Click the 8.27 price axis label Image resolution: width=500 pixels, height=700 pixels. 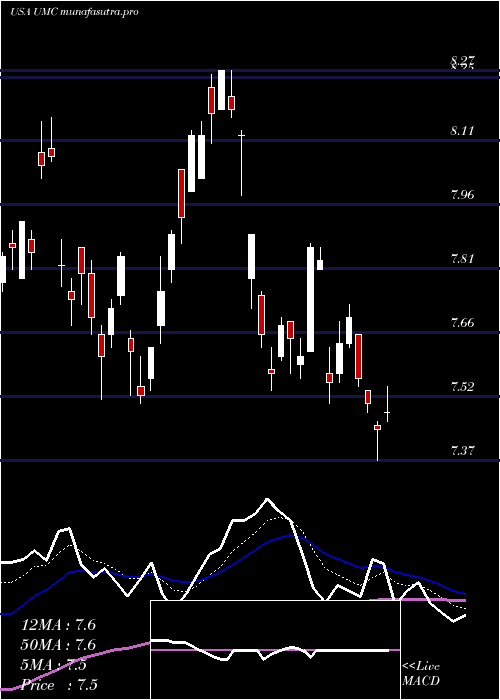462,61
